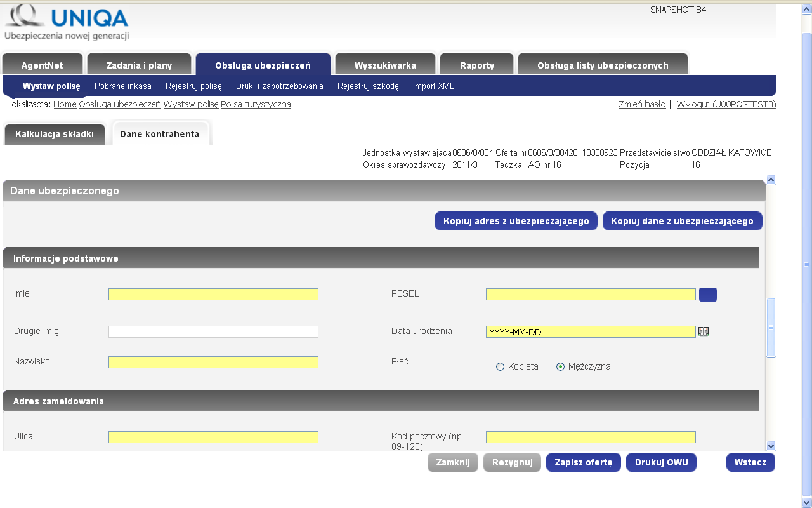Image resolution: width=812 pixels, height=508 pixels.
Task: Click the browser page scroll-up arrow
Action: point(806,9)
